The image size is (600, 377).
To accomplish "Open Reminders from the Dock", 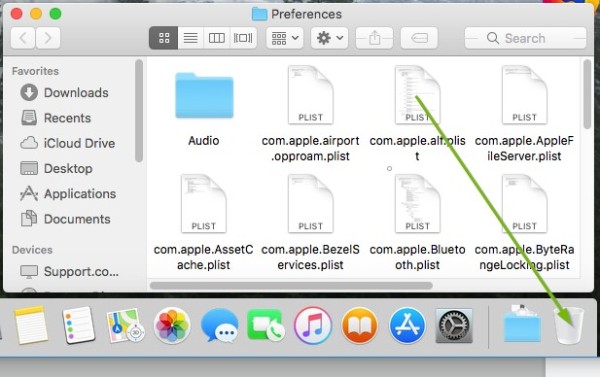I will point(78,325).
